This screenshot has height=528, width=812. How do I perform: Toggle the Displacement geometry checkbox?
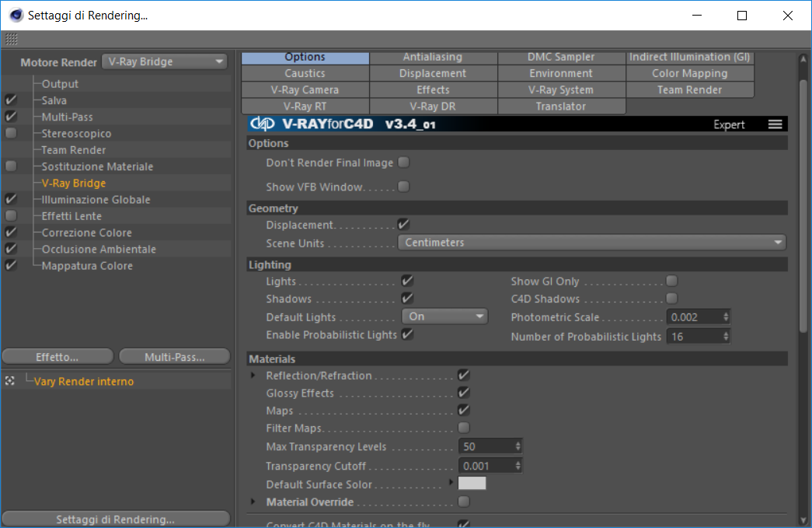tap(403, 225)
